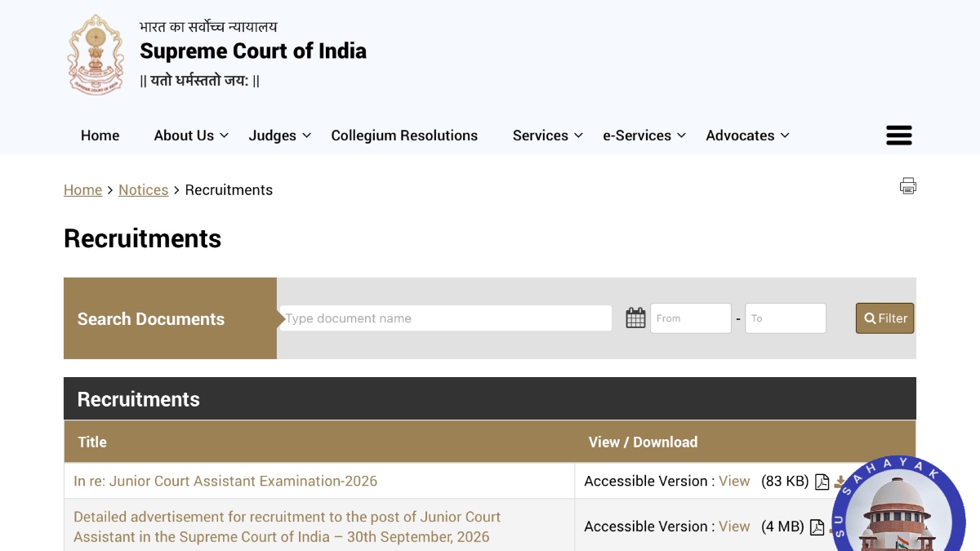This screenshot has height=551, width=980.
Task: Click the Home breadcrumb link
Action: coord(82,190)
